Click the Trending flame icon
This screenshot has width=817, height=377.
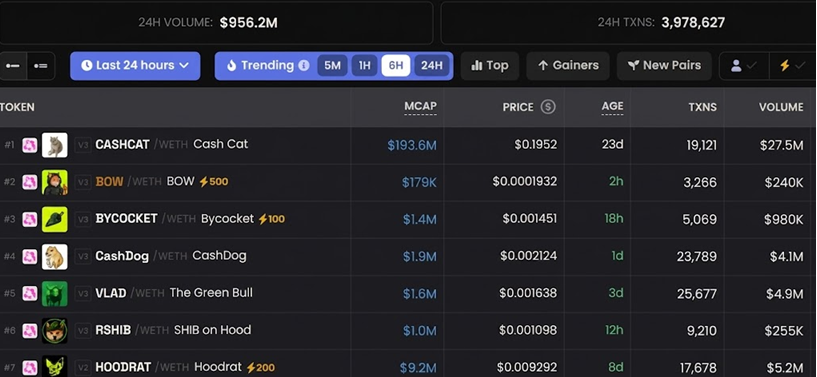(232, 66)
